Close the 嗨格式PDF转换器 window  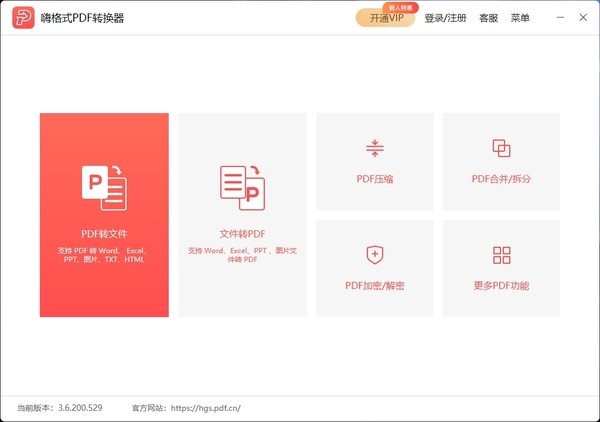click(x=583, y=18)
